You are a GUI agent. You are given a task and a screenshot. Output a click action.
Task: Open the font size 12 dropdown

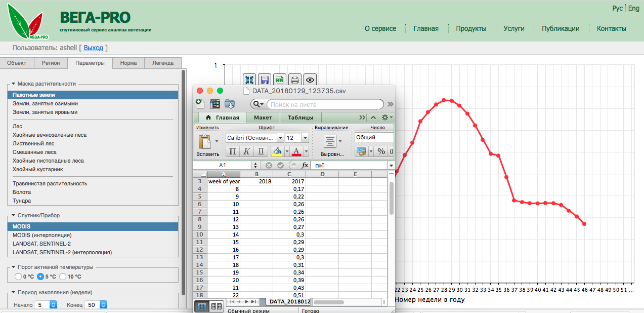coord(306,138)
